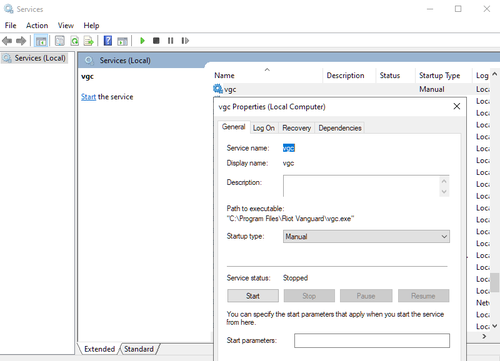The height and width of the screenshot is (361, 500).
Task: Open the Action menu
Action: (37, 25)
